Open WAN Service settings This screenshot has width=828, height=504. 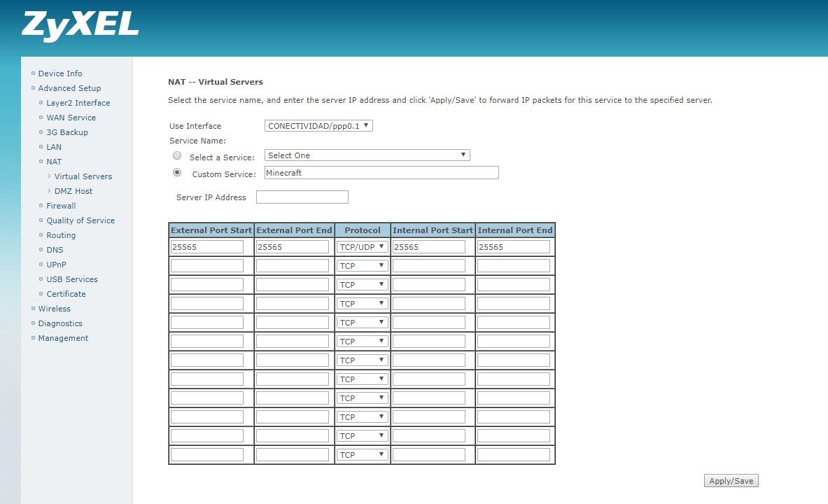(71, 118)
